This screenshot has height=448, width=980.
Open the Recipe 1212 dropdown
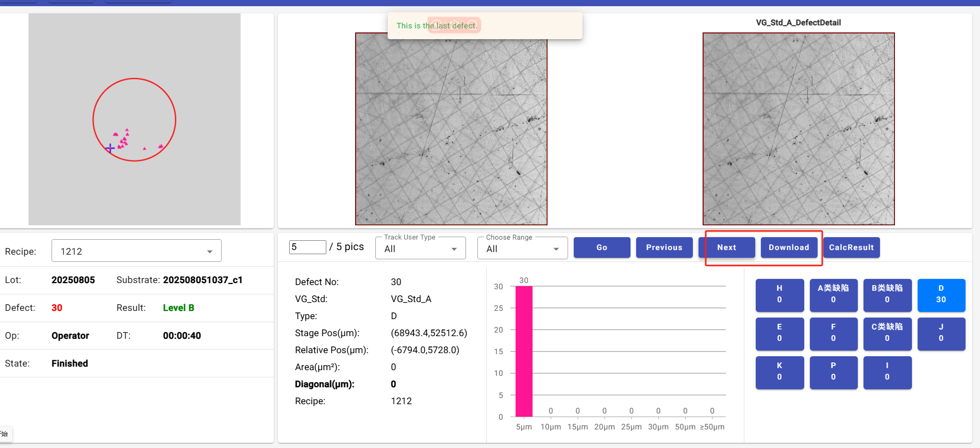(x=137, y=251)
